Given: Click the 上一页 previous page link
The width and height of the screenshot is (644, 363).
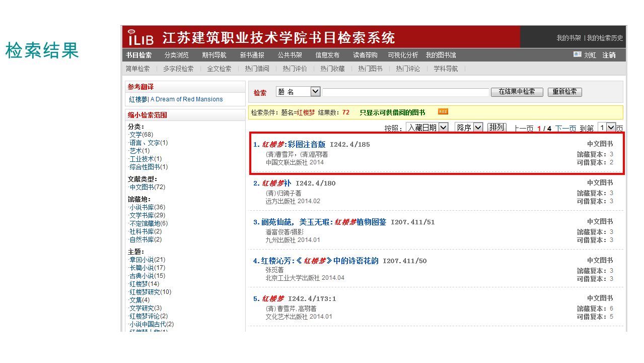Looking at the screenshot, I should tap(524, 129).
